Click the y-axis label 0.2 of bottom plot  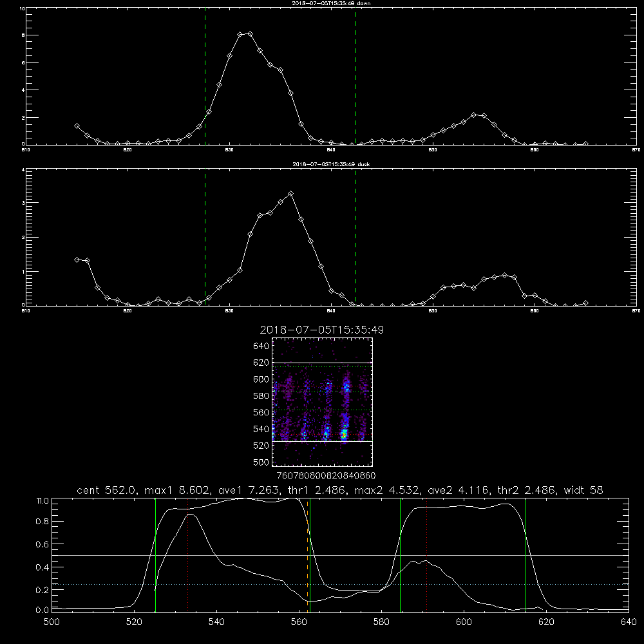tap(42, 590)
